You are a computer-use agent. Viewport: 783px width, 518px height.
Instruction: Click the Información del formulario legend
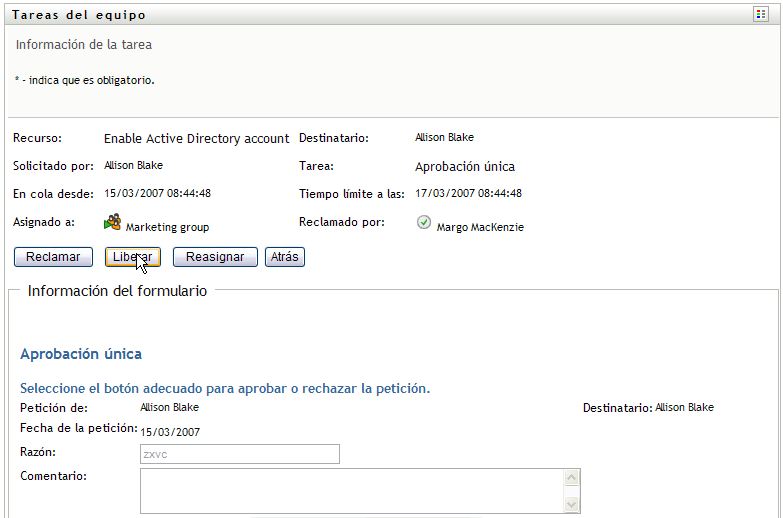point(117,291)
